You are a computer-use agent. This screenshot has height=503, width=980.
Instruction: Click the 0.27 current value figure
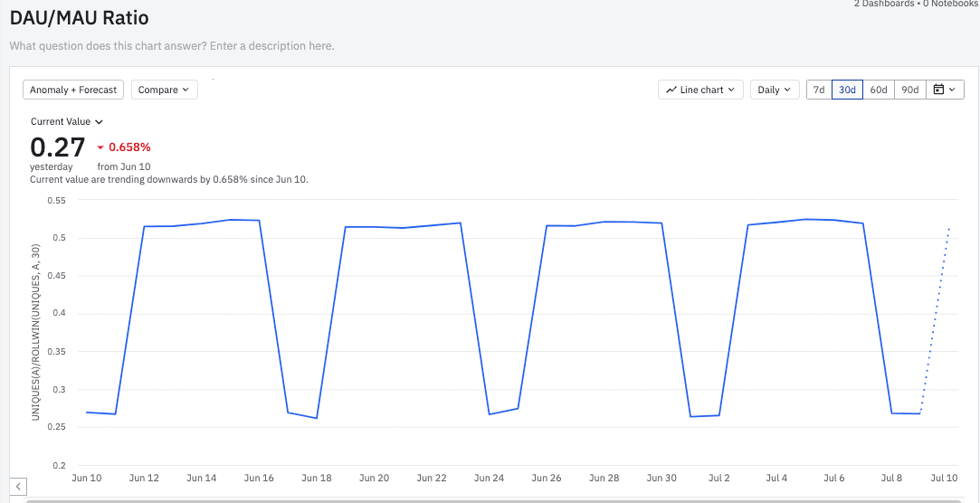point(58,147)
